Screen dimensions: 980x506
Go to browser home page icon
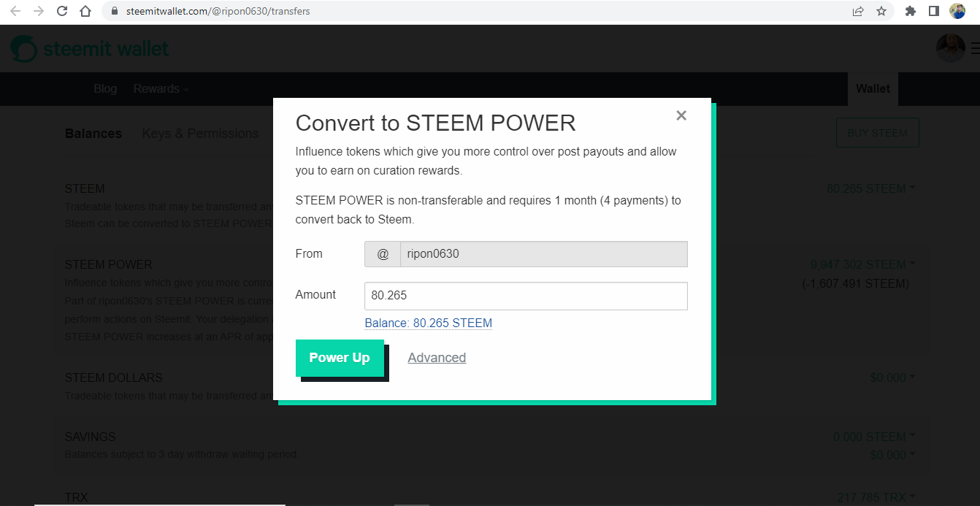click(x=85, y=11)
